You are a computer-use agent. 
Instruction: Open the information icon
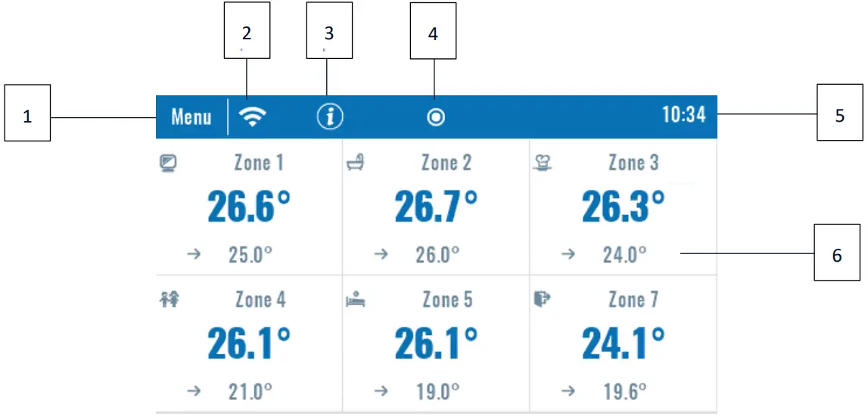[330, 116]
